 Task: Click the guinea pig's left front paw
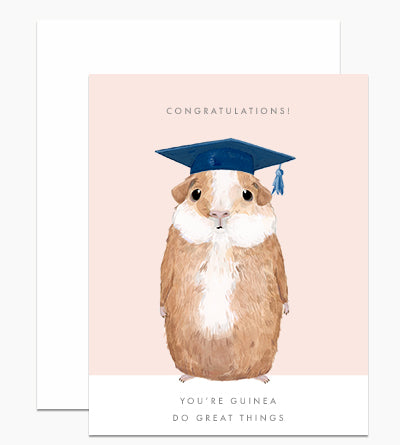163,311
